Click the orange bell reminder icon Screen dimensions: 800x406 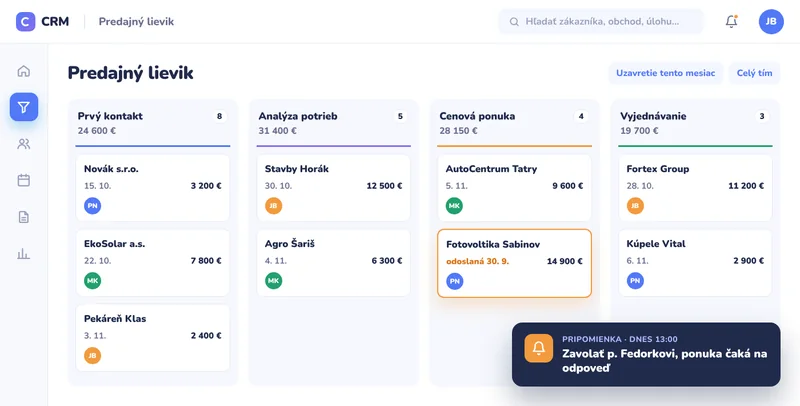(x=539, y=348)
